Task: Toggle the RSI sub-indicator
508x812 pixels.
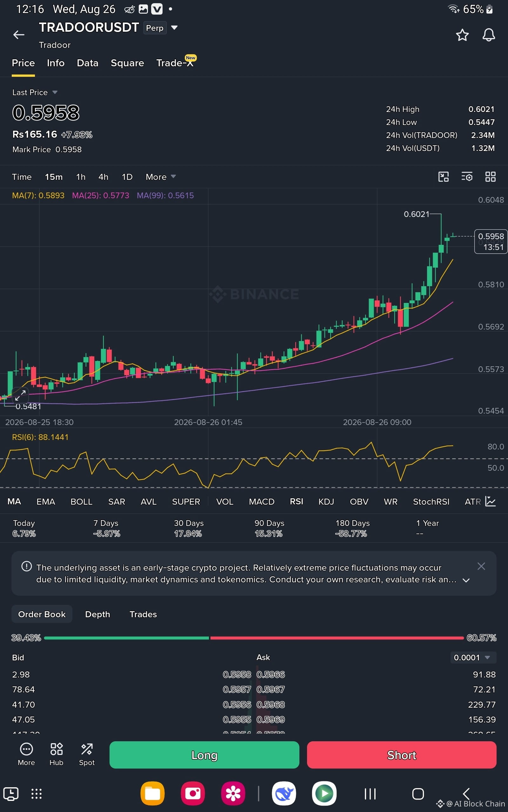Action: tap(296, 501)
